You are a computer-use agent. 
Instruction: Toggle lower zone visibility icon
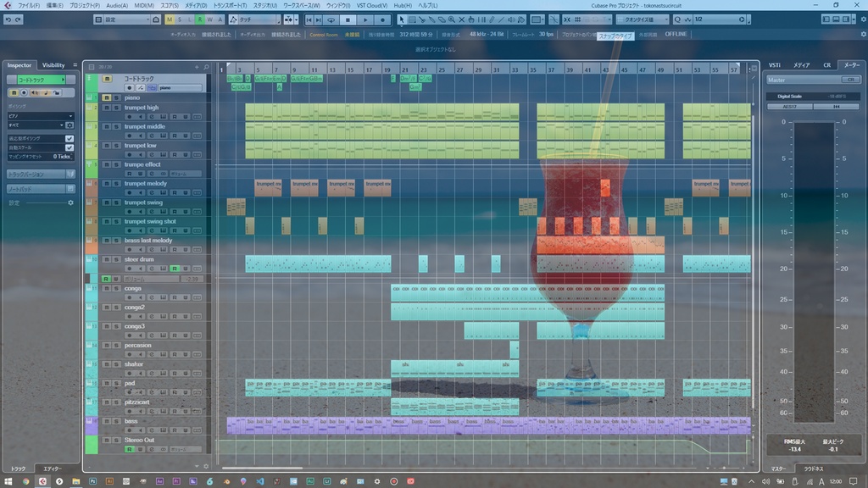(x=836, y=20)
